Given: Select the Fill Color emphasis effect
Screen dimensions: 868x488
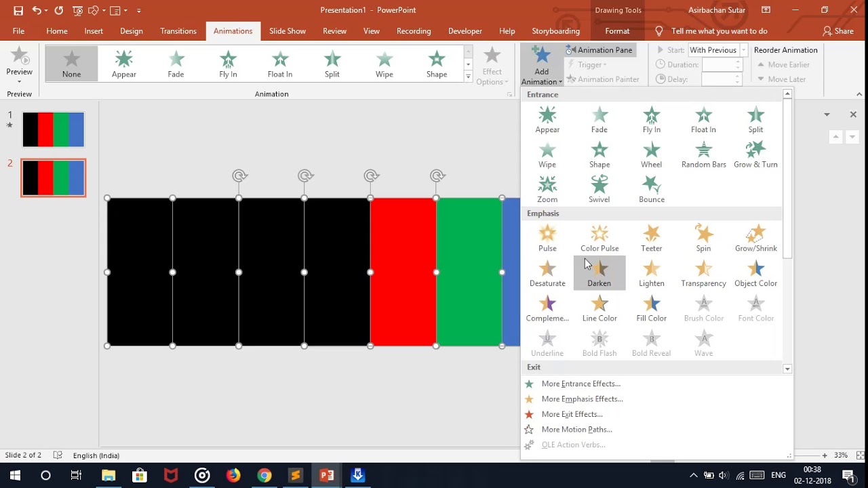Looking at the screenshot, I should [651, 308].
